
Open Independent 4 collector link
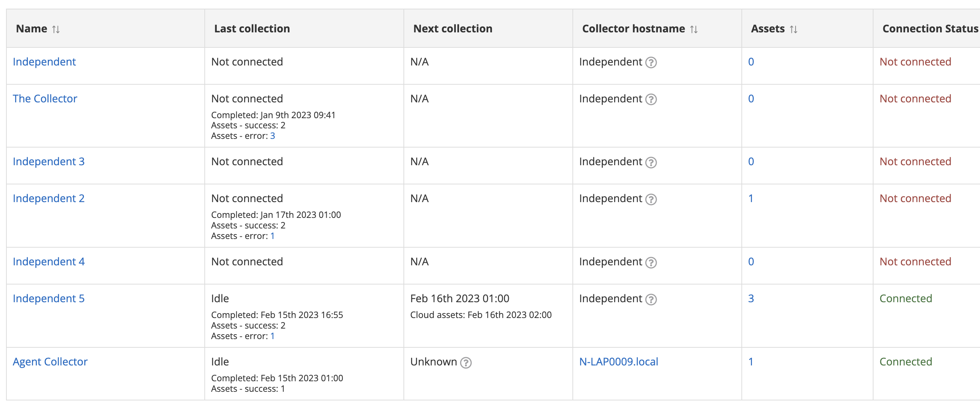(x=49, y=261)
